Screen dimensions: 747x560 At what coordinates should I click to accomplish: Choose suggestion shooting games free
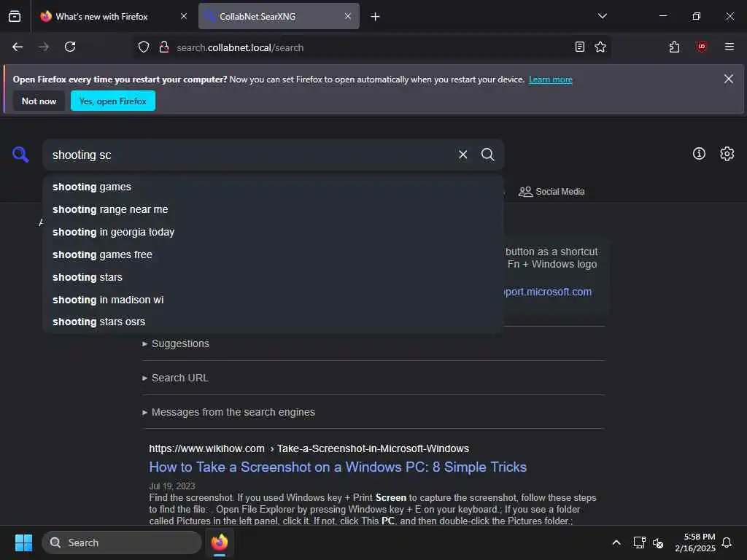coord(273,254)
